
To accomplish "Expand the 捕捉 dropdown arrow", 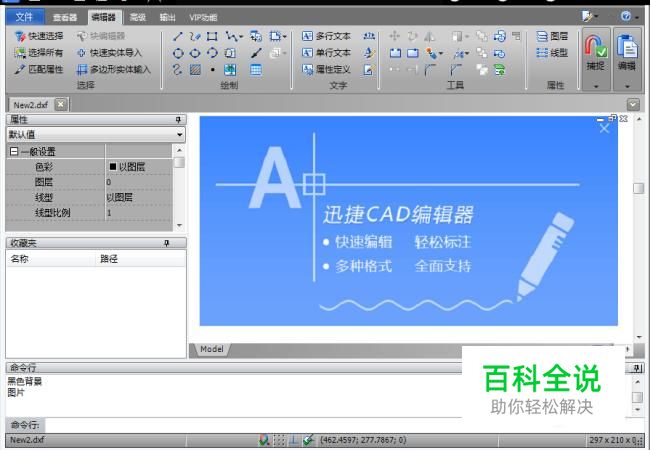I will coord(596,86).
